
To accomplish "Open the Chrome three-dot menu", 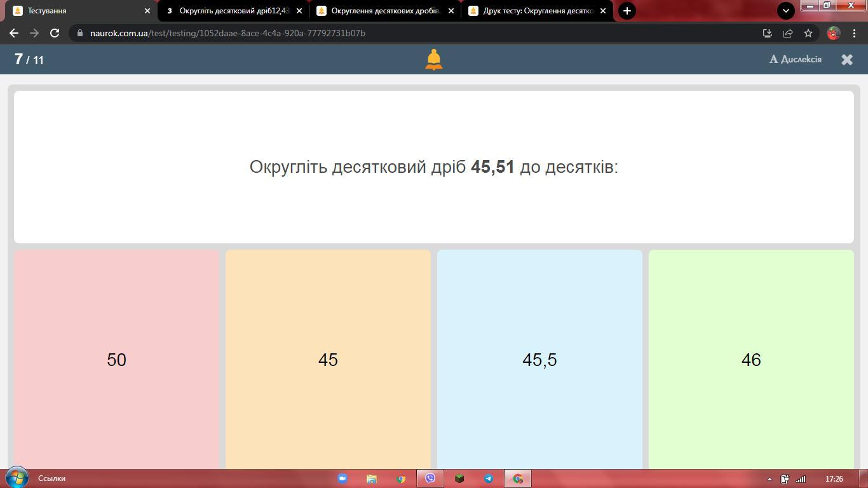I will tap(854, 33).
